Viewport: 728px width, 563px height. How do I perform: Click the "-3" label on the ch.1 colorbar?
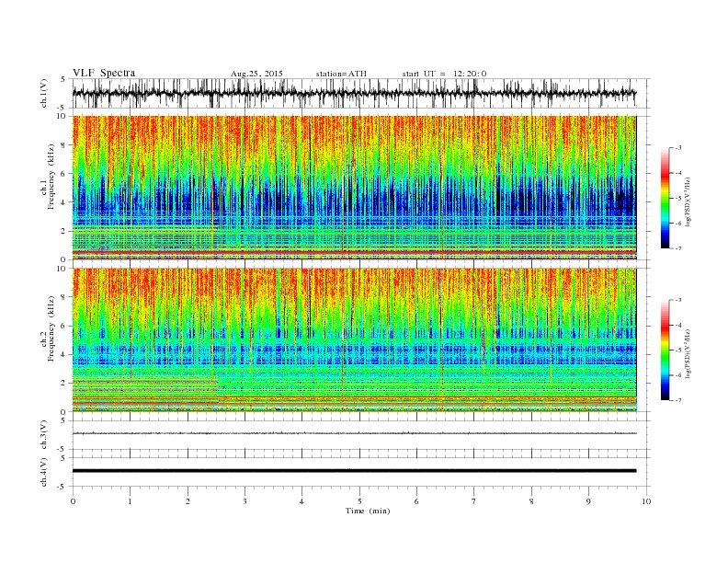678,148
